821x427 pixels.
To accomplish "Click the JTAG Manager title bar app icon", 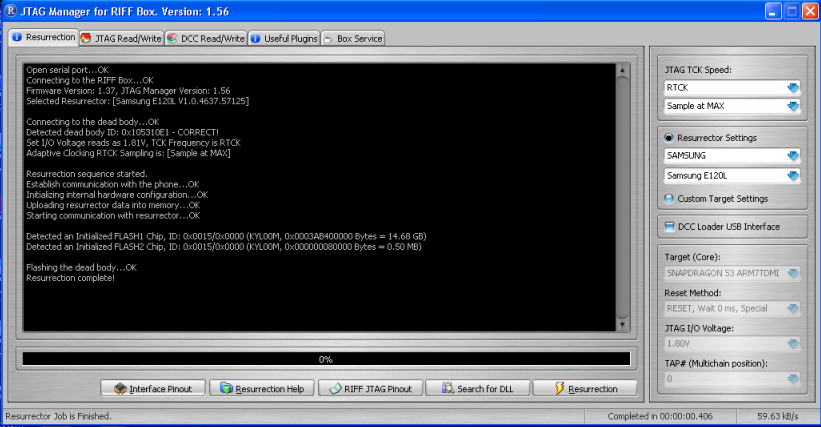I will (x=10, y=11).
